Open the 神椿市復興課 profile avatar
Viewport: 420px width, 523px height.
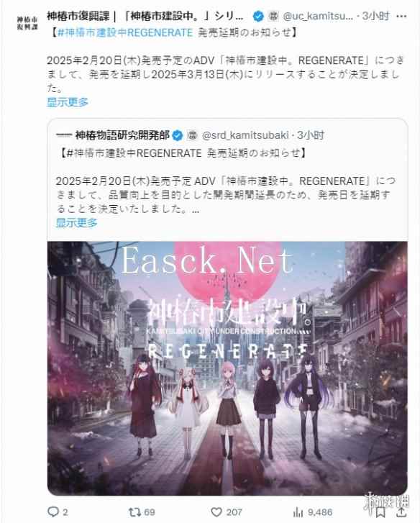[27, 23]
